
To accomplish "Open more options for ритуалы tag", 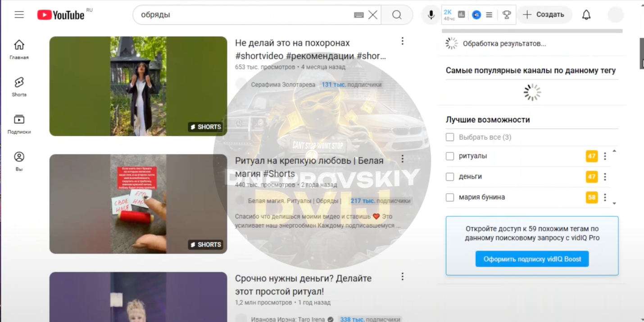I will pos(605,156).
